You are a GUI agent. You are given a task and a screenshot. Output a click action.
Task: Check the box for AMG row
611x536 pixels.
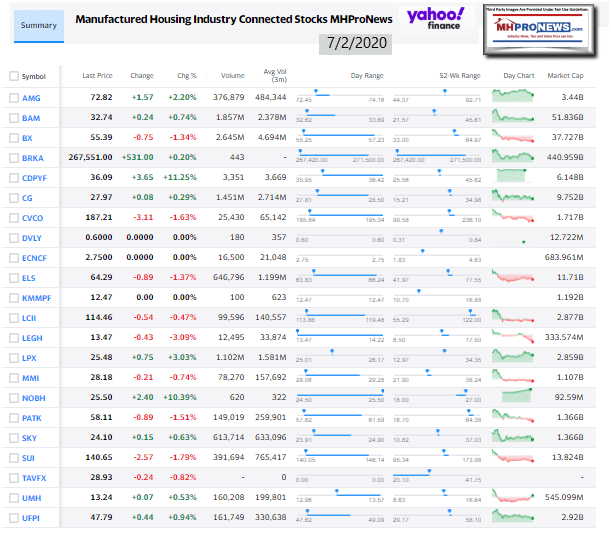pyautogui.click(x=13, y=98)
